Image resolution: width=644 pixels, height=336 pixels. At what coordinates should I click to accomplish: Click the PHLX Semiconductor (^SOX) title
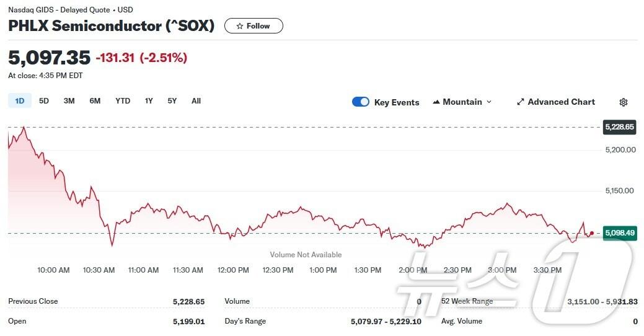point(111,26)
